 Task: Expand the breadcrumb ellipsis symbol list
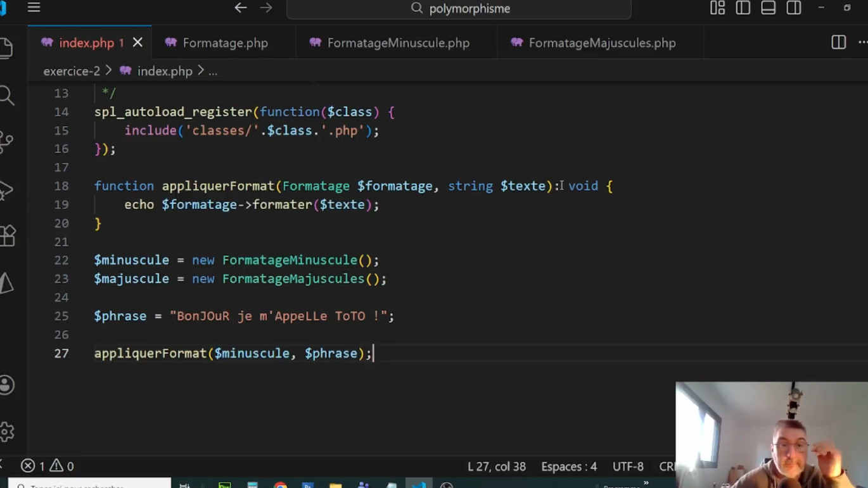coord(213,72)
